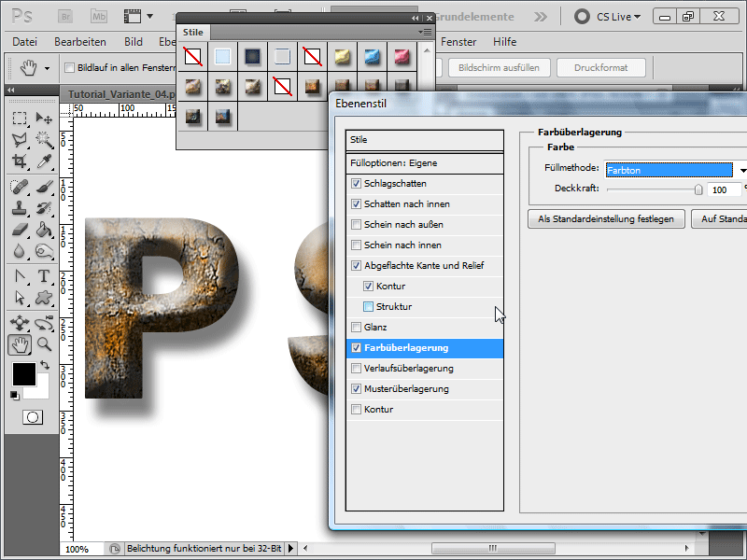Collapse the Stile panel to icons
This screenshot has width=747, height=560.
click(415, 18)
